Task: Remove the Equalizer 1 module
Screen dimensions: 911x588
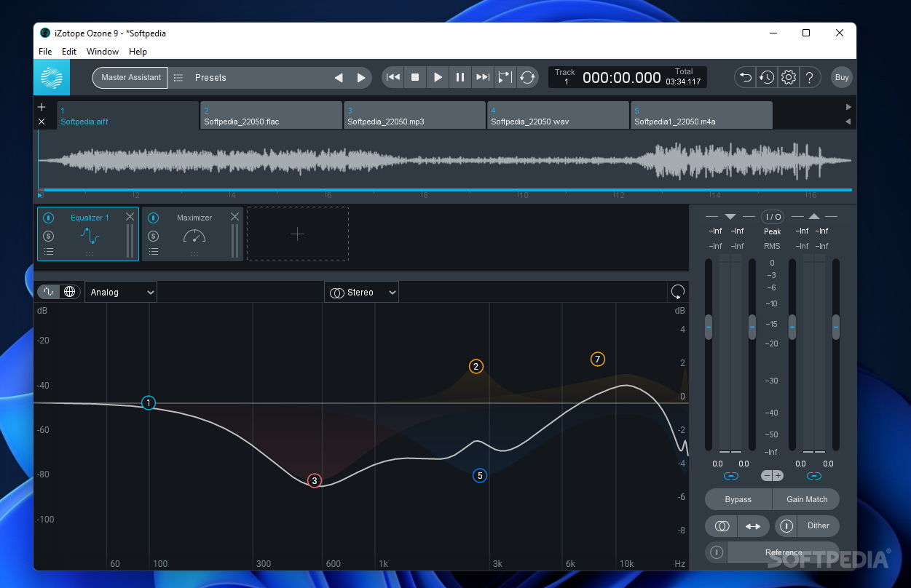Action: click(130, 217)
